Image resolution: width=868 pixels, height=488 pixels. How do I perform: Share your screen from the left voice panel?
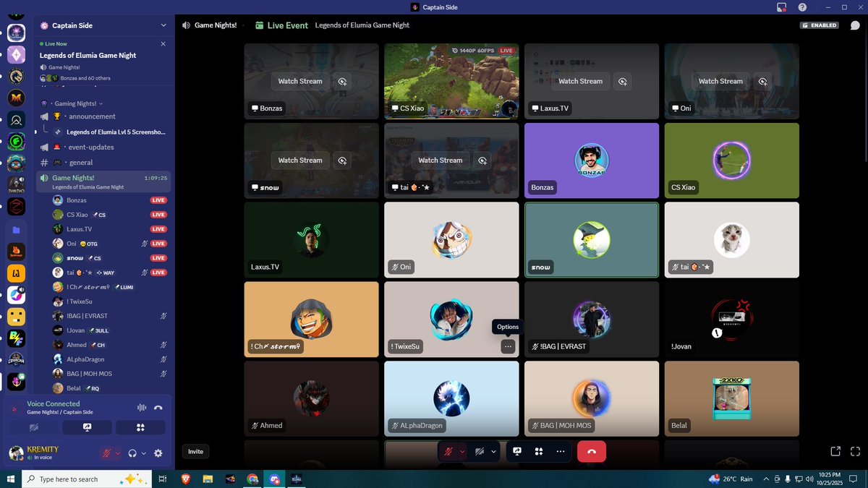point(87,428)
